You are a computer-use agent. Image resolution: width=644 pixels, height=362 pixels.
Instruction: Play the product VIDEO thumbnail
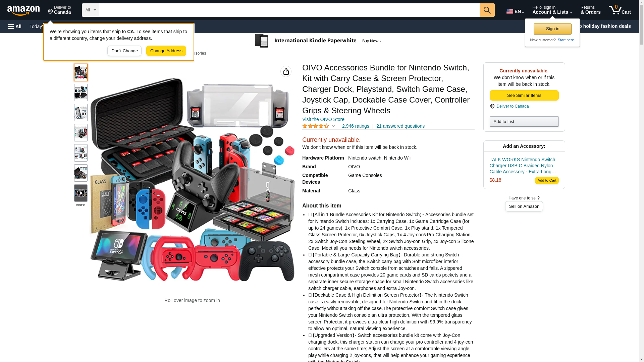point(81,193)
